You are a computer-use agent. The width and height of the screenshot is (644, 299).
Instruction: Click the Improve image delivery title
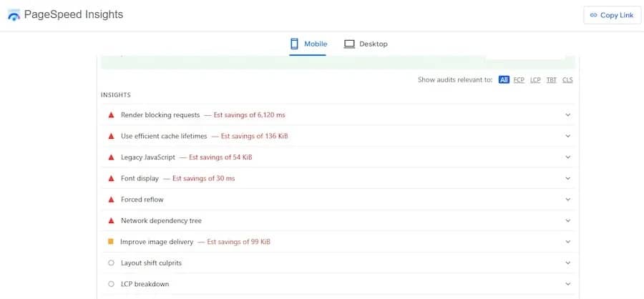tap(157, 242)
